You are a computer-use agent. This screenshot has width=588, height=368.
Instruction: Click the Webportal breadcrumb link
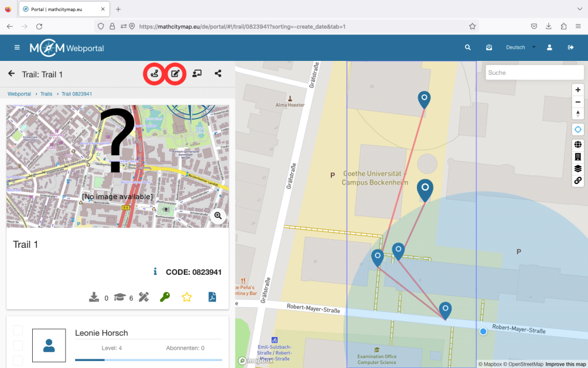(19, 94)
